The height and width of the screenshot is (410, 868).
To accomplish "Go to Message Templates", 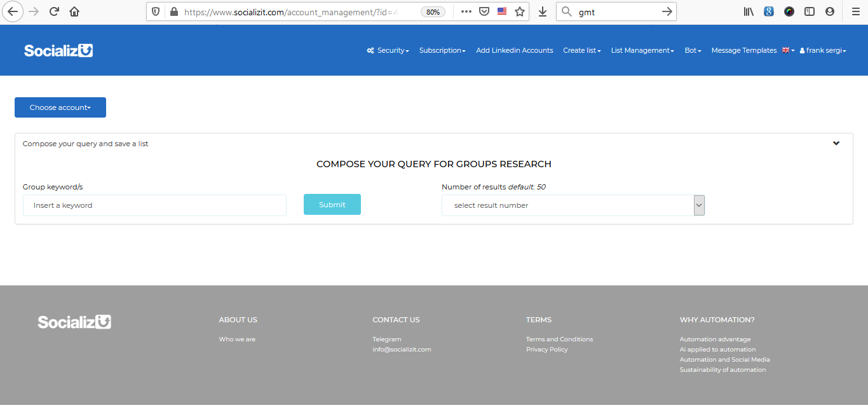I will pyautogui.click(x=744, y=50).
